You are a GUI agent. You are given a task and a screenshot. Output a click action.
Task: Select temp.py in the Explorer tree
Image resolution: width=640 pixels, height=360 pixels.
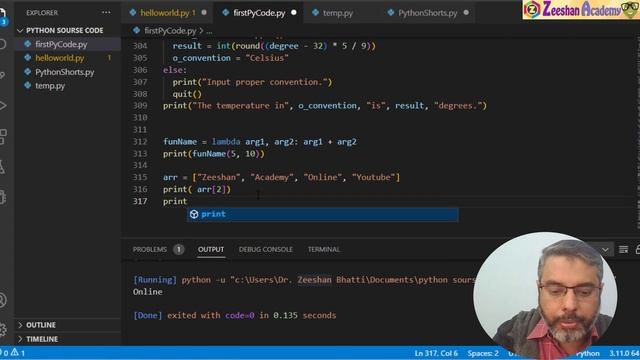(67, 86)
